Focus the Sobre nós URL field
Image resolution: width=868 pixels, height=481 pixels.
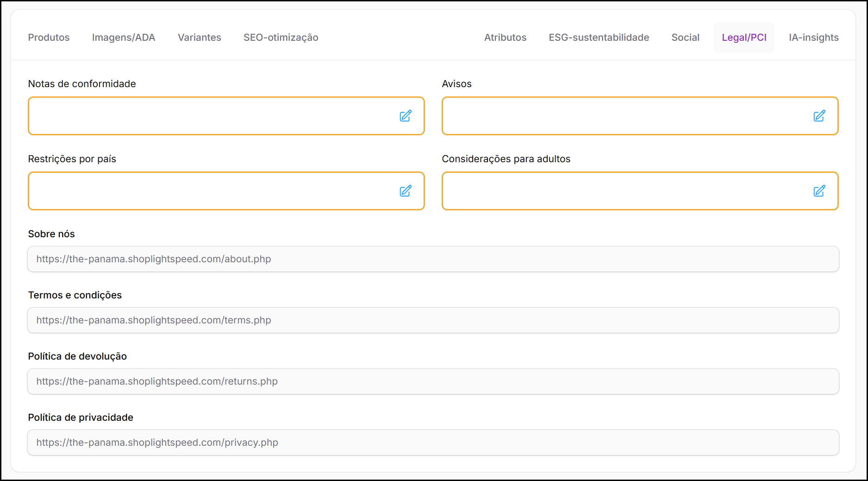(x=433, y=259)
